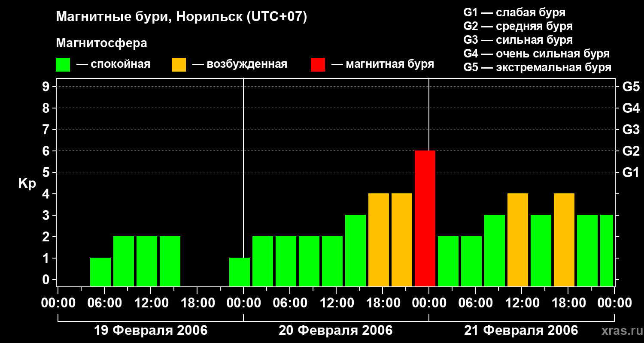This screenshot has height=343, width=644.
Task: Select the orange bar above 18:00 on 21 February
Action: 564,240
